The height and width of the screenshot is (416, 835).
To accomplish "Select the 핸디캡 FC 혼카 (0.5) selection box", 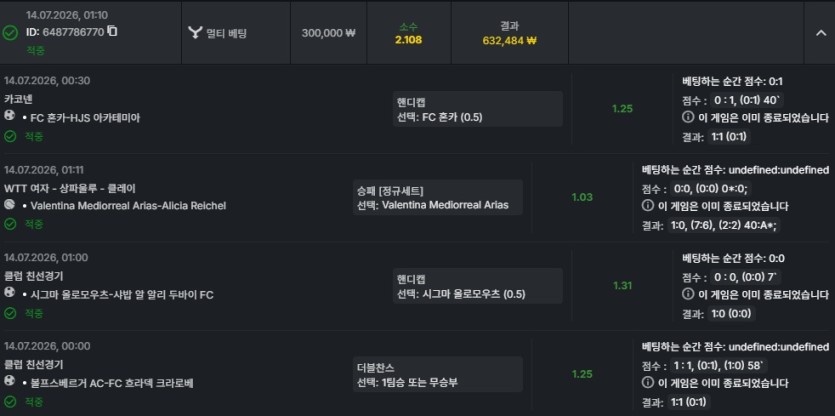I will tap(478, 109).
